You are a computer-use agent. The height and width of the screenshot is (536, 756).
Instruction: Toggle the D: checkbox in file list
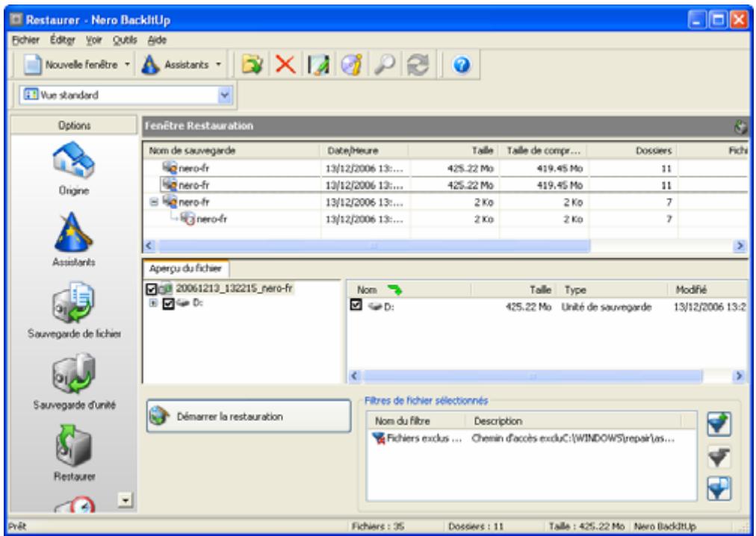pyautogui.click(x=356, y=305)
